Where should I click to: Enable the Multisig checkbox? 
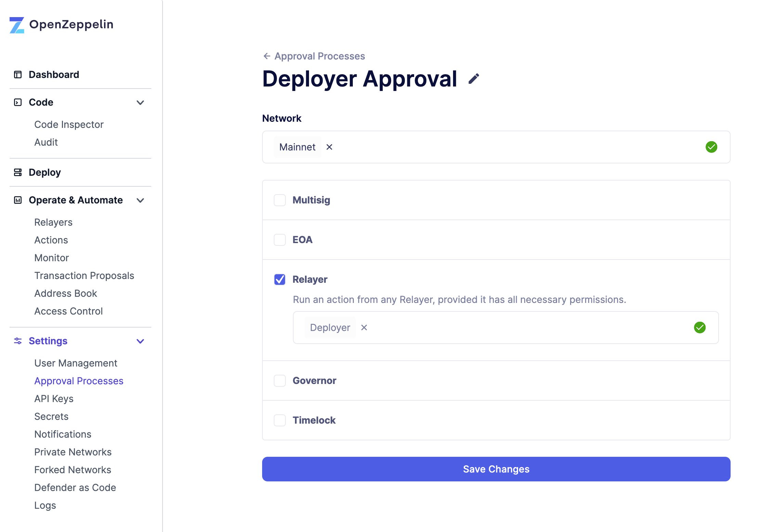[x=279, y=200]
